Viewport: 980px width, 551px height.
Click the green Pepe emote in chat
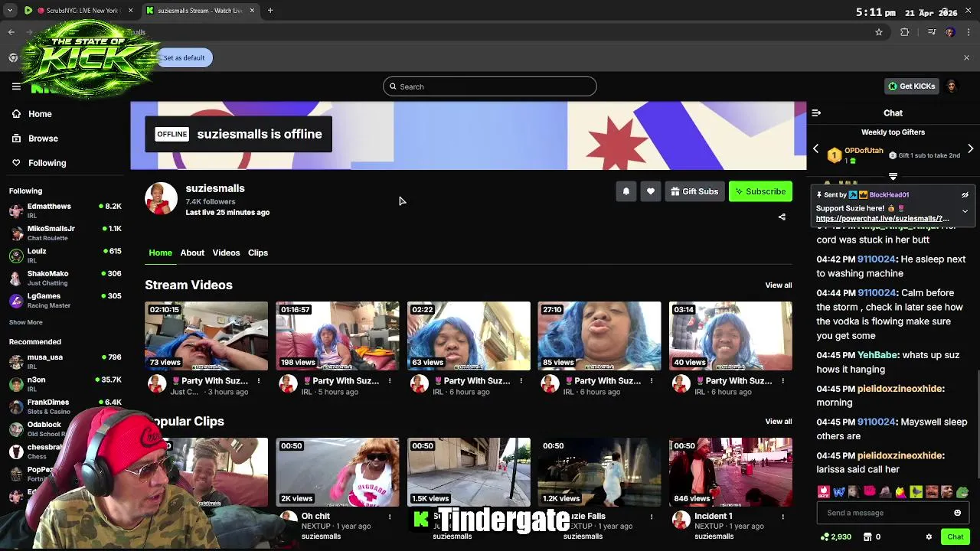pyautogui.click(x=962, y=492)
